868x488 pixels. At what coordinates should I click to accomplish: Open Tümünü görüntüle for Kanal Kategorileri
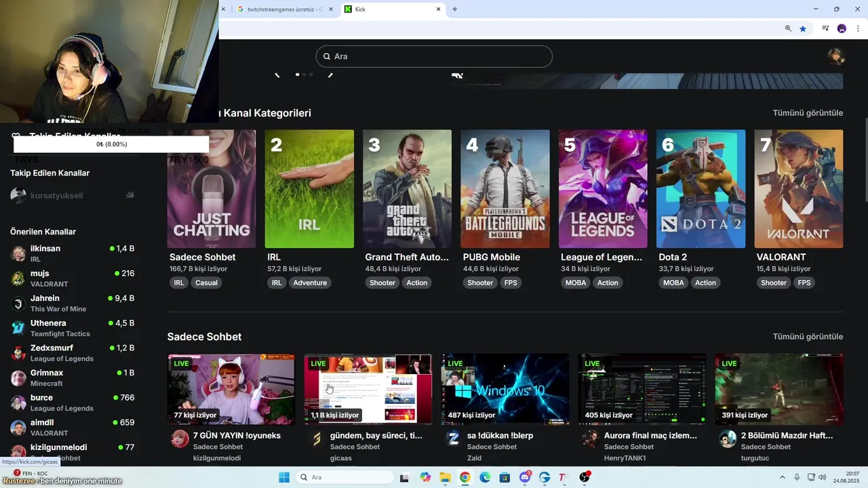click(x=808, y=113)
